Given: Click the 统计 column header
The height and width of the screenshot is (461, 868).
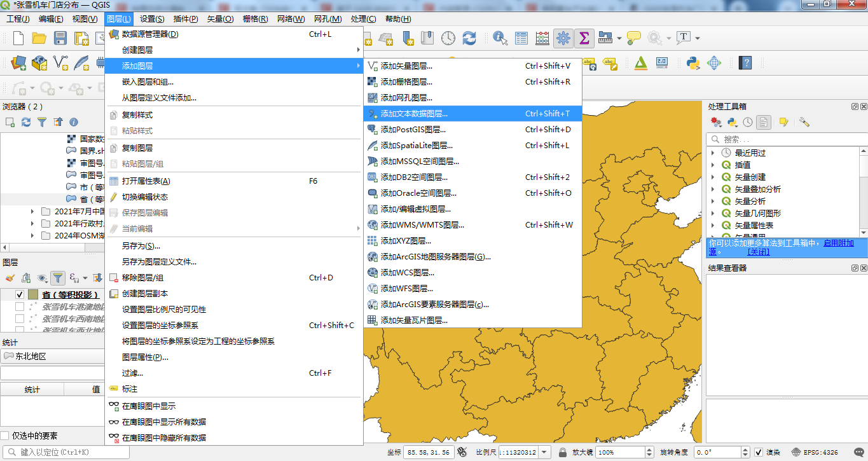Looking at the screenshot, I should pos(32,390).
